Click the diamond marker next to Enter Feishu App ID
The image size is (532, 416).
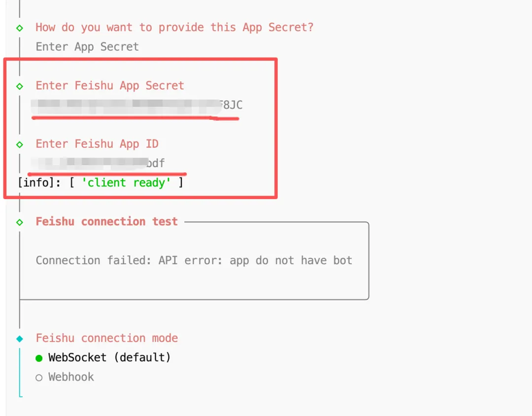pyautogui.click(x=20, y=144)
